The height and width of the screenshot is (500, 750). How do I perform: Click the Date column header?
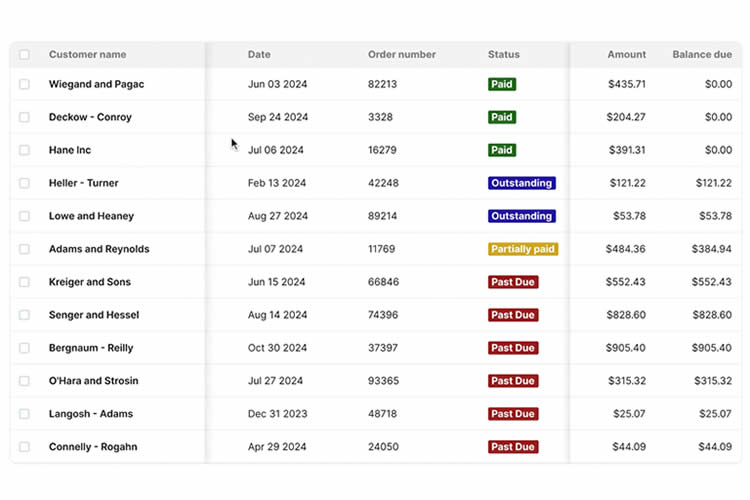pyautogui.click(x=259, y=55)
